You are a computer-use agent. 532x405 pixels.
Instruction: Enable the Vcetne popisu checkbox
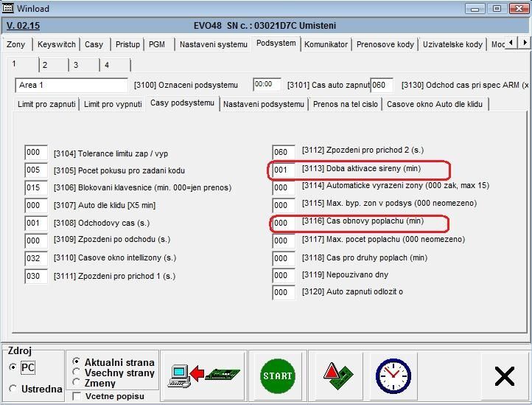tap(77, 397)
